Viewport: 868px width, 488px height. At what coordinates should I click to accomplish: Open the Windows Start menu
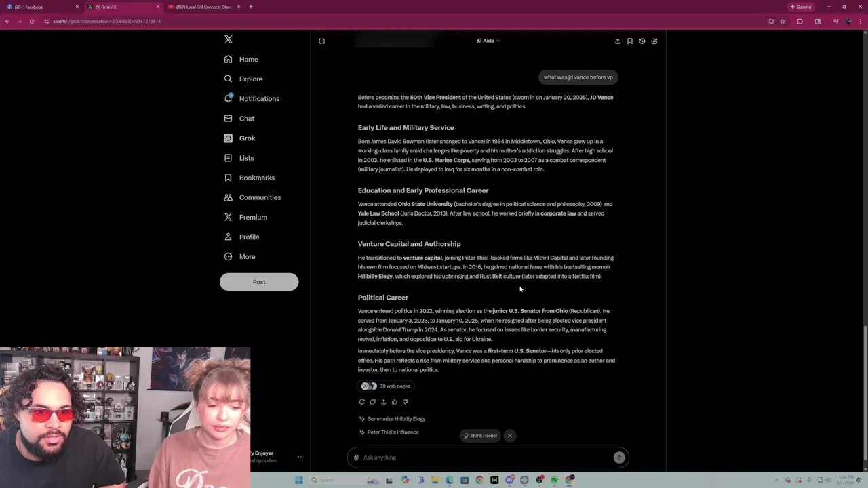pos(299,480)
